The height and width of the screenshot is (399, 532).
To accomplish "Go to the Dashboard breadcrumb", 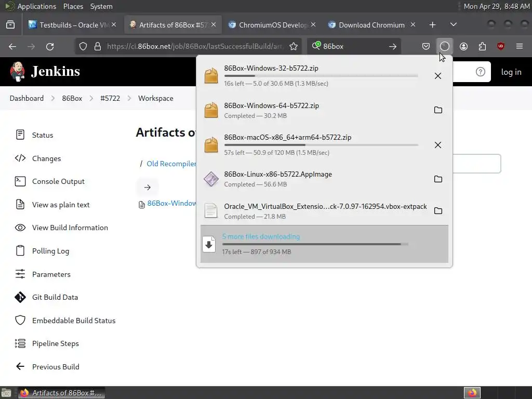I will 26,98.
